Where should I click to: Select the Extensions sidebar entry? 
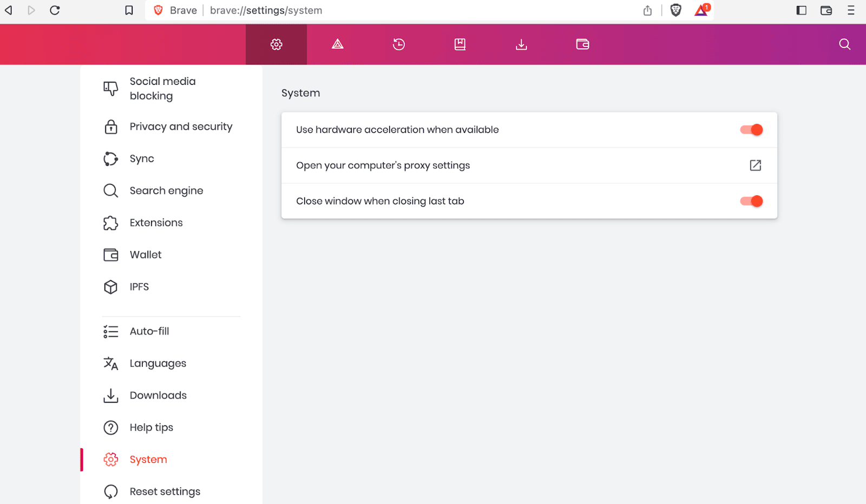pos(156,222)
